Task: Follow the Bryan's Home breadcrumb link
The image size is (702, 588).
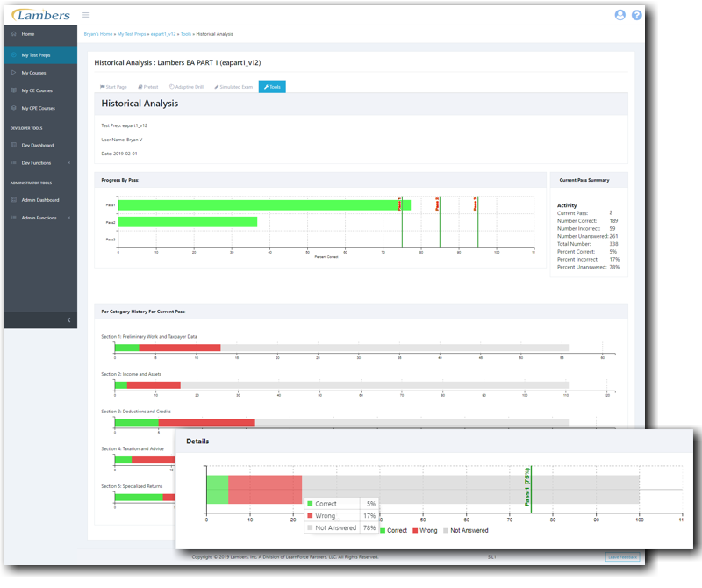Action: [x=98, y=34]
